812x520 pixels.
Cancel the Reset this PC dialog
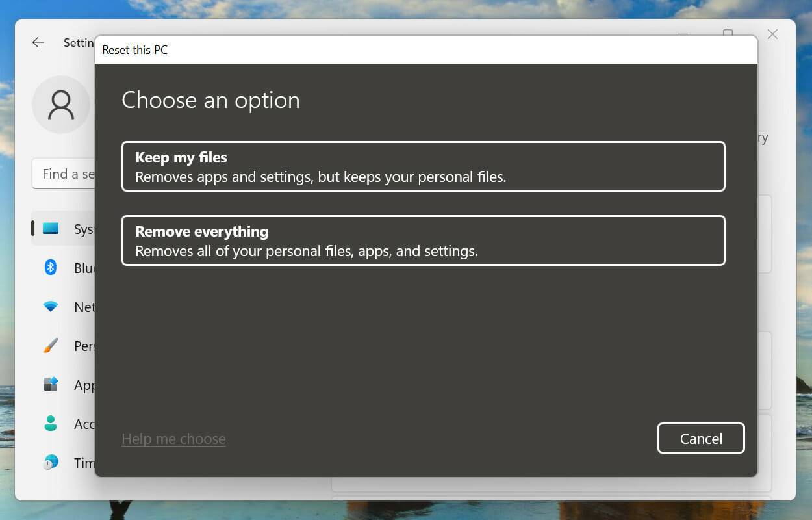[701, 438]
